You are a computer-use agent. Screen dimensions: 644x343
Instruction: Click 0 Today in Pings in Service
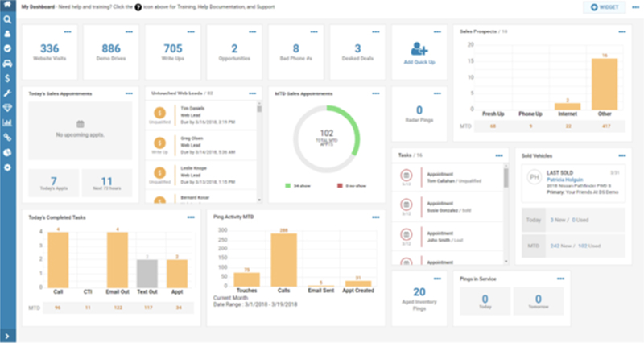485,299
